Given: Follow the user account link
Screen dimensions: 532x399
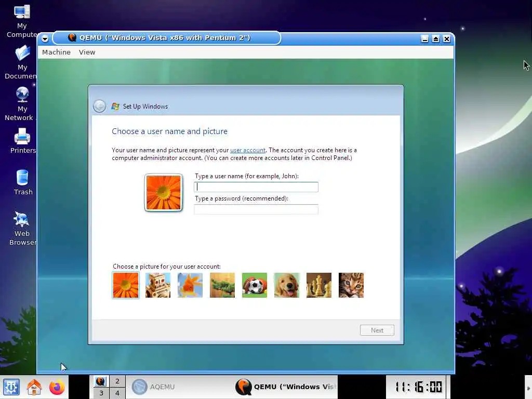Looking at the screenshot, I should click(x=248, y=150).
